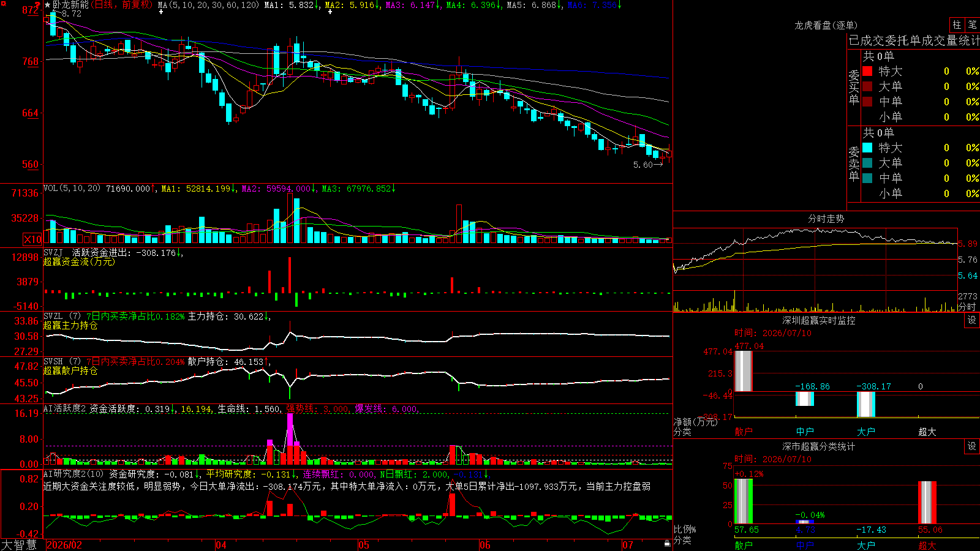Click the 委买单 section label
980x551 pixels.
(x=854, y=87)
